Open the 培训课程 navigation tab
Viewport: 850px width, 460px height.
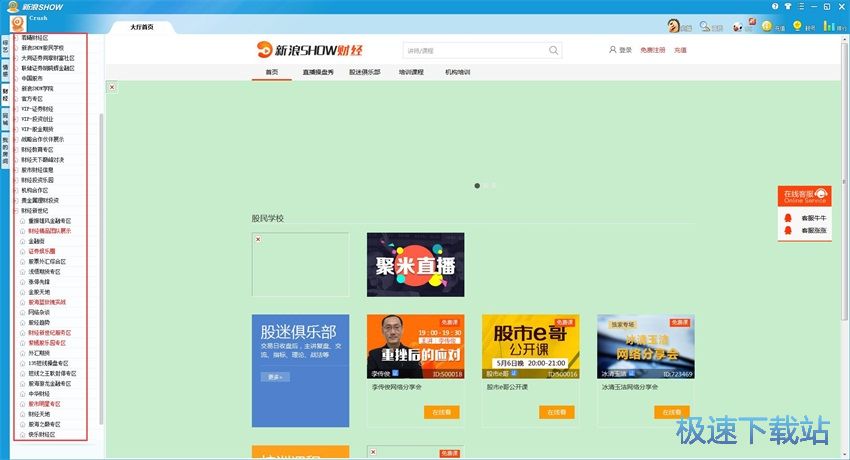pos(411,72)
